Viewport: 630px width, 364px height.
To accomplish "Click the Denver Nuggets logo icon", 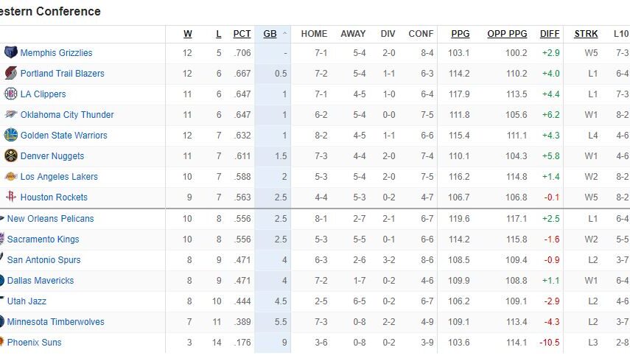I will [x=11, y=156].
